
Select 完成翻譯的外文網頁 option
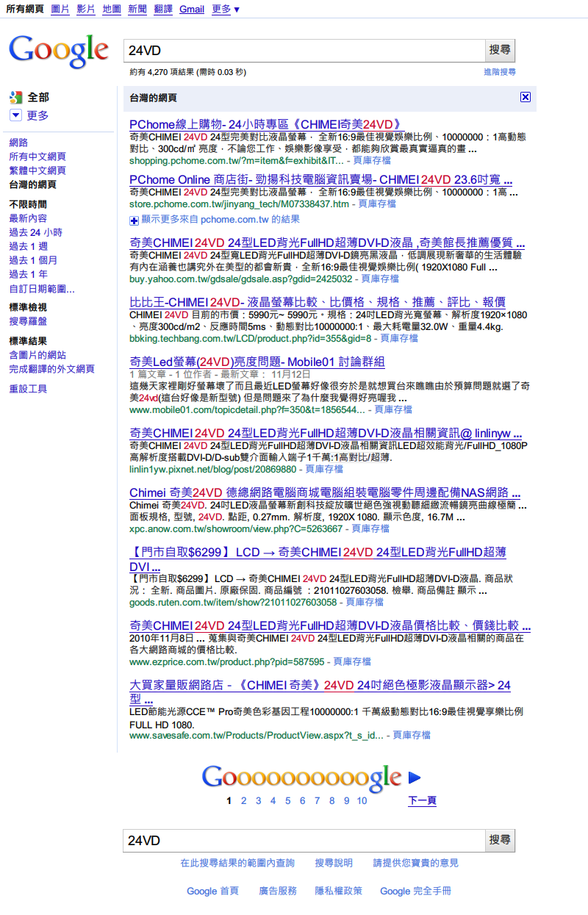click(51, 369)
